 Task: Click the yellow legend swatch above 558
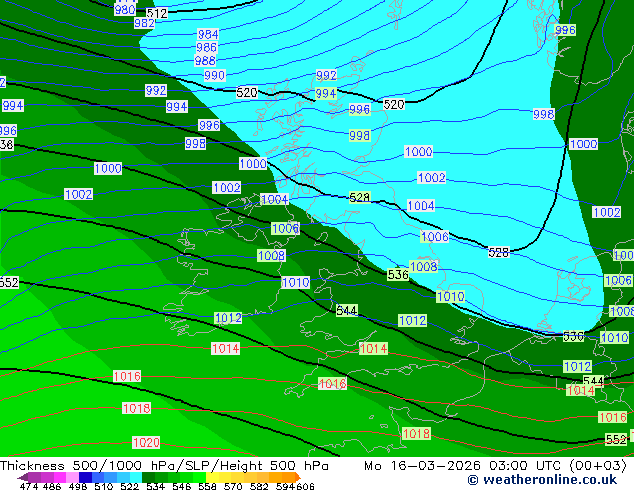(212, 477)
